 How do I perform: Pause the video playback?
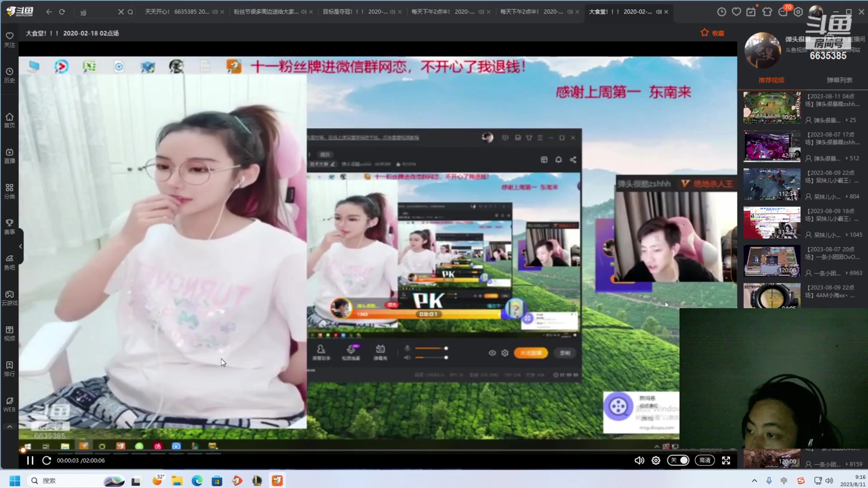[x=30, y=460]
